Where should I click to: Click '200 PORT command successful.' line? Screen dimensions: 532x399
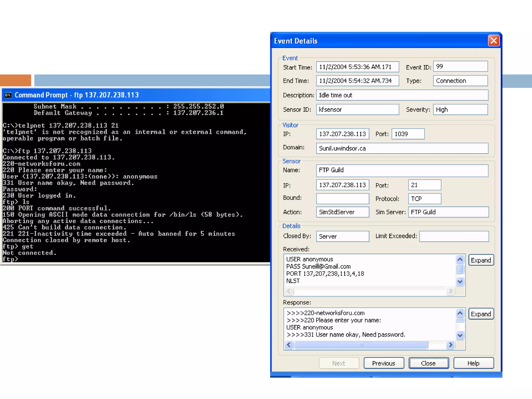[57, 208]
